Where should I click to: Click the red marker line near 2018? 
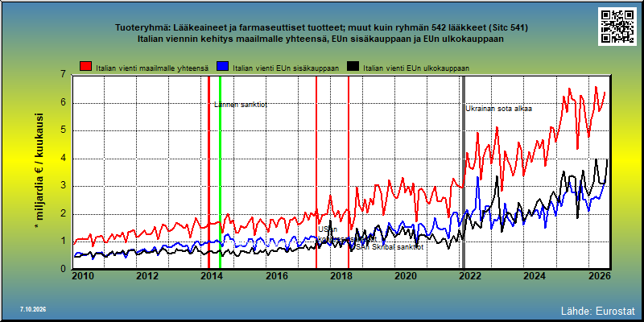[349, 172]
